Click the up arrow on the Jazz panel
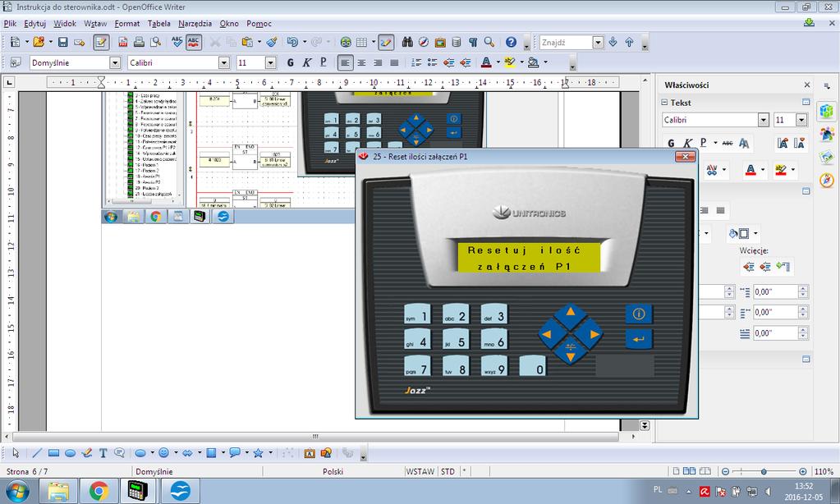The width and height of the screenshot is (840, 504). 571,313
